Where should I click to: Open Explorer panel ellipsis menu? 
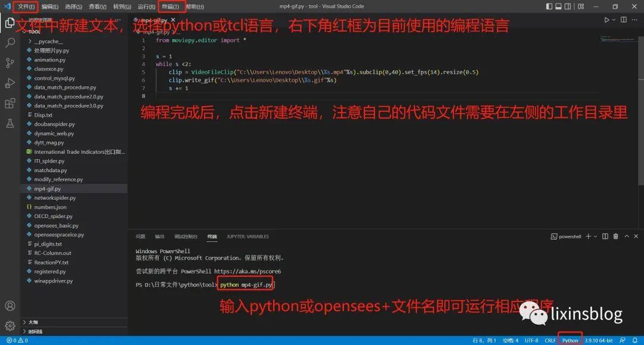click(x=118, y=20)
